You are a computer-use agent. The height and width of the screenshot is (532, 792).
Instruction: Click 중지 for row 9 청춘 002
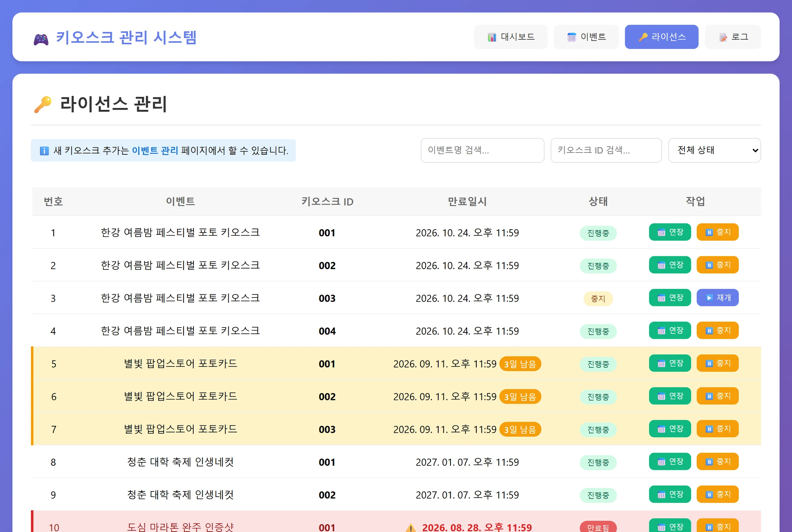point(717,494)
